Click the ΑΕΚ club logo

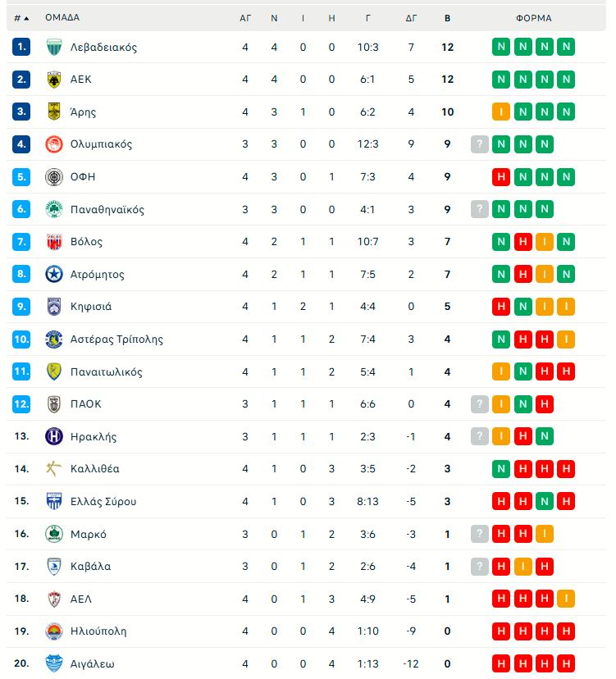(52, 80)
